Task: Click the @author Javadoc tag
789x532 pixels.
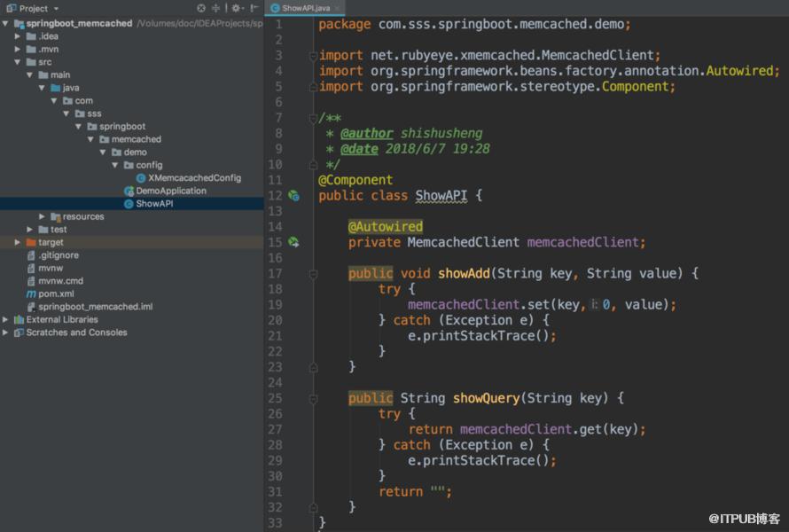Action: (x=366, y=133)
